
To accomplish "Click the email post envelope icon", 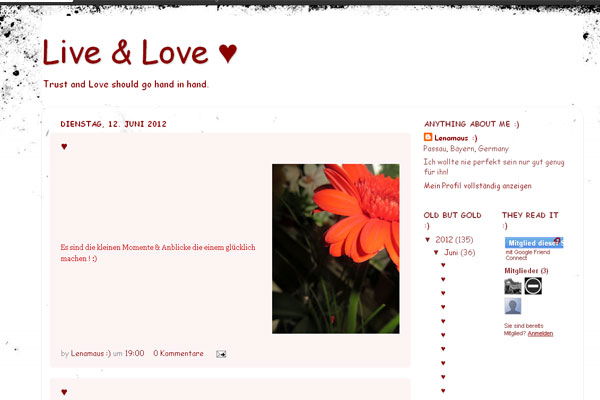I will coord(221,354).
